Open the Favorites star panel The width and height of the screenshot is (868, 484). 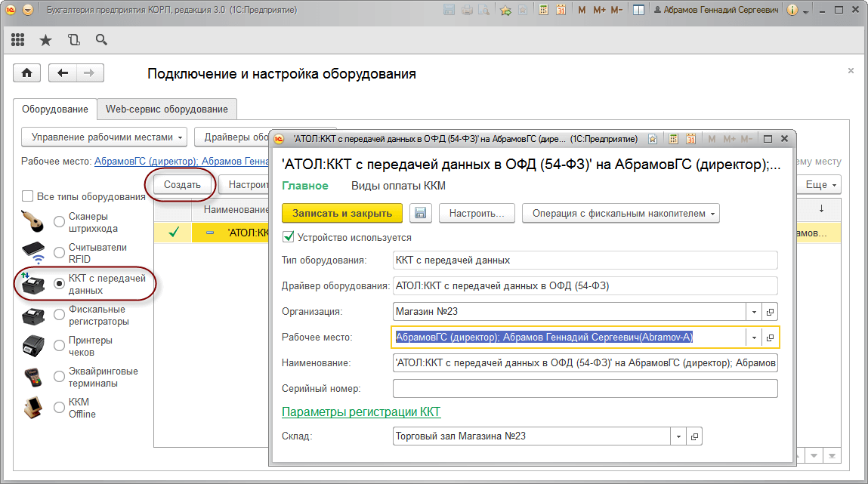pyautogui.click(x=46, y=40)
